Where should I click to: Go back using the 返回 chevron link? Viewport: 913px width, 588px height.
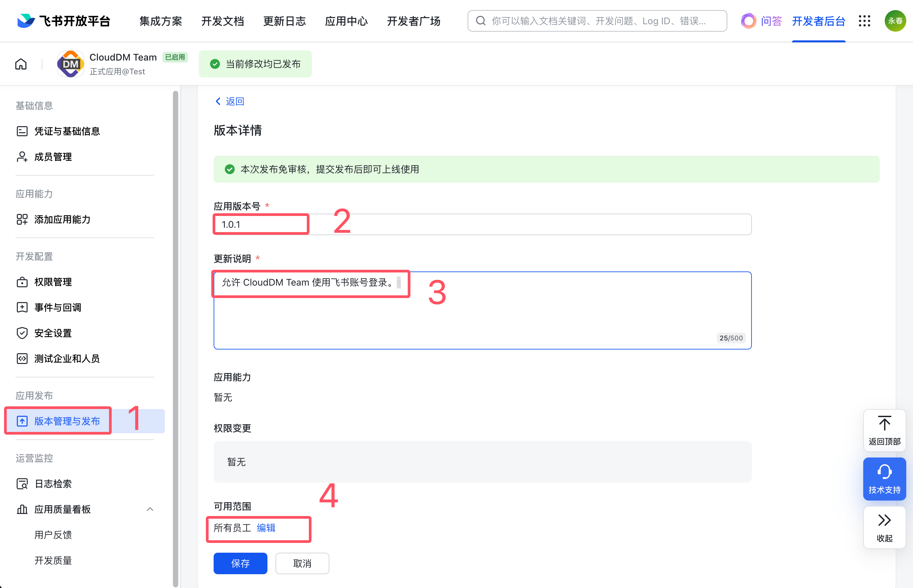pos(229,101)
